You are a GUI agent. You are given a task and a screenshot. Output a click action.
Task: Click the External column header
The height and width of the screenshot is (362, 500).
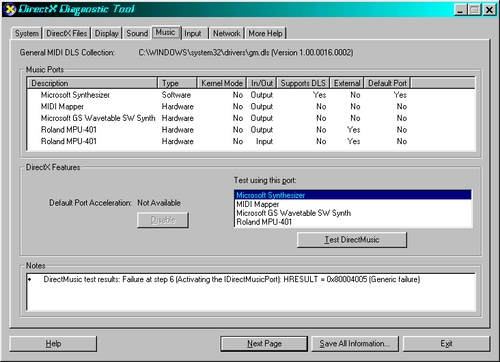[x=347, y=83]
